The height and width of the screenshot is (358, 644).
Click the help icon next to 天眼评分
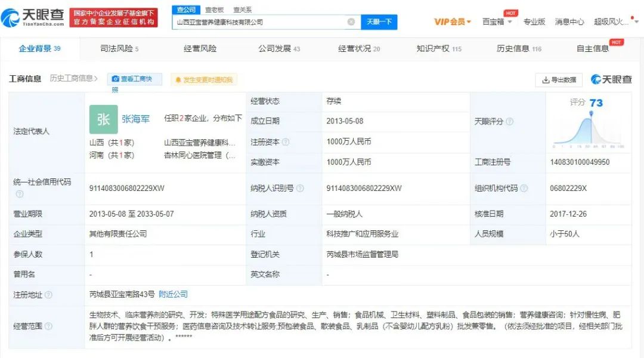pyautogui.click(x=509, y=121)
